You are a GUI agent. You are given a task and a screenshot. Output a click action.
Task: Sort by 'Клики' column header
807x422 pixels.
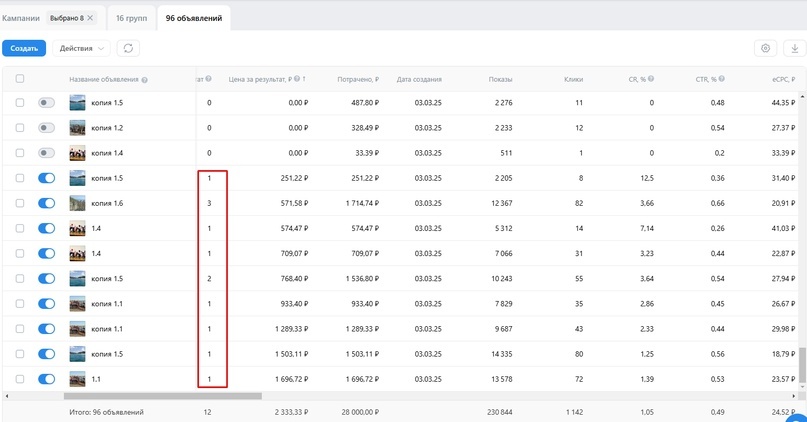573,79
